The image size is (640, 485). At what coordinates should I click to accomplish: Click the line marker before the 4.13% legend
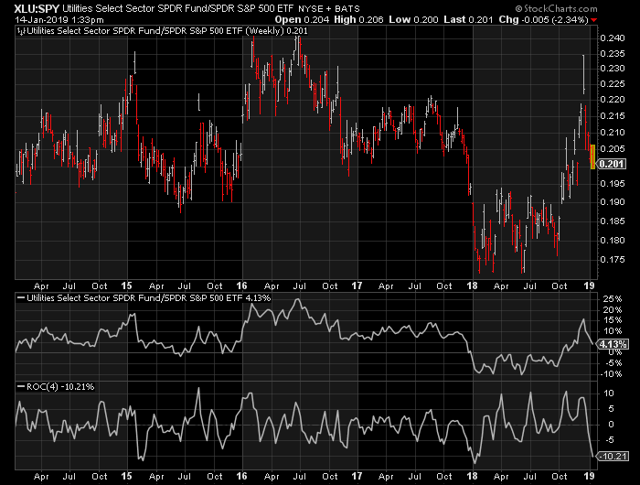click(x=21, y=298)
